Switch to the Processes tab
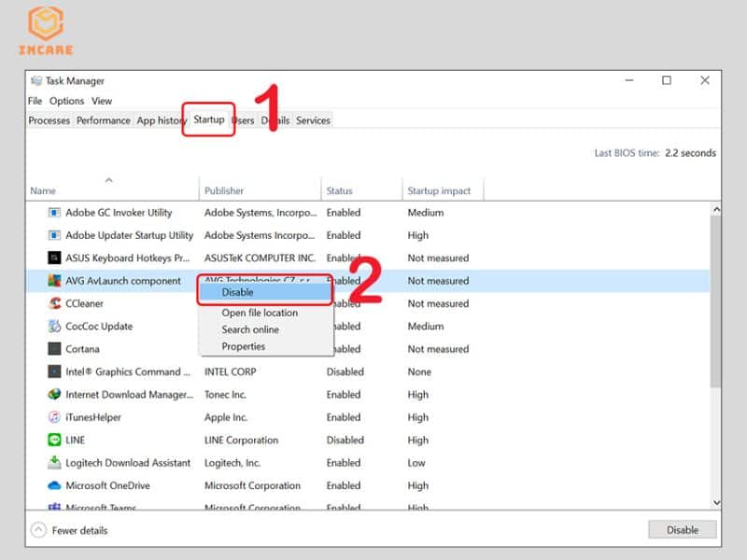The image size is (747, 560). click(49, 120)
